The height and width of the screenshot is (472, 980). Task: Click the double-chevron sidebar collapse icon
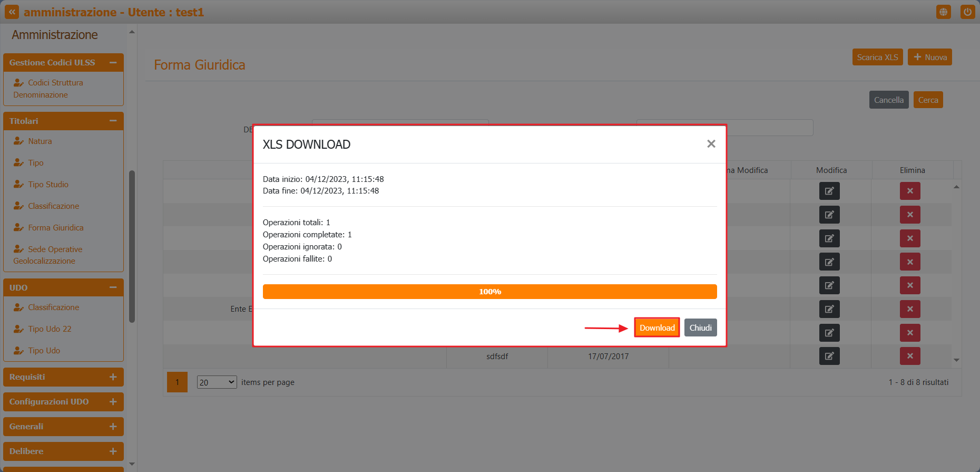click(12, 12)
